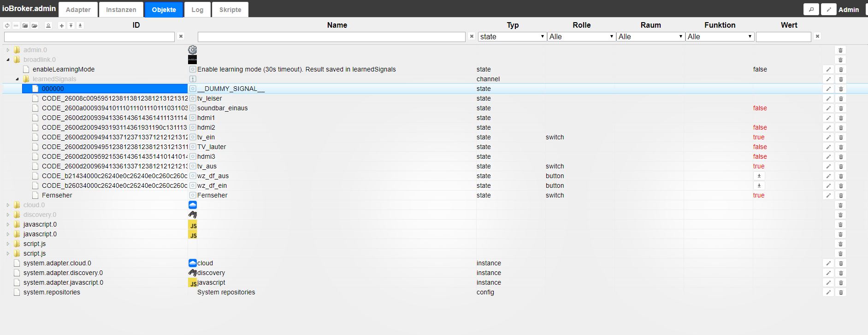Select system.adapter.cloud.0 object
This screenshot has width=868, height=335.
point(57,263)
